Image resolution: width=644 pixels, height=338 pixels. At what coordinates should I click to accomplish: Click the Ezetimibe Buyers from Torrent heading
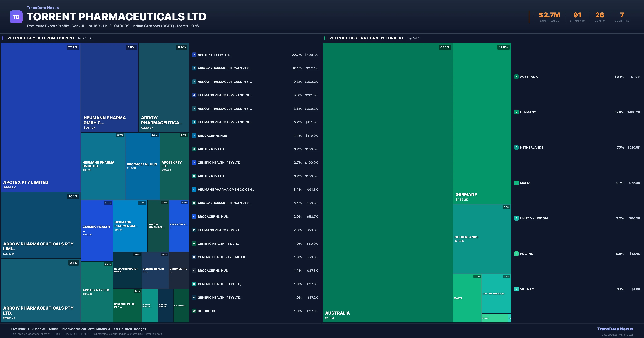click(x=40, y=38)
